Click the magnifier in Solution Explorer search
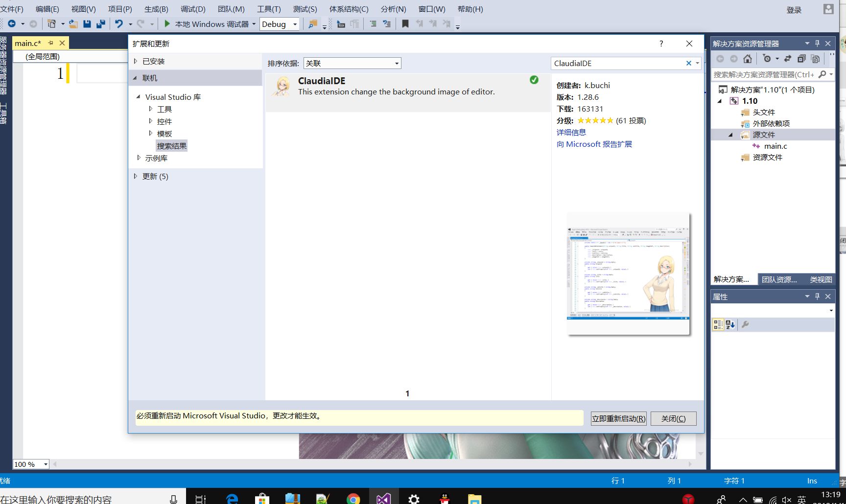The width and height of the screenshot is (846, 504). [x=822, y=74]
